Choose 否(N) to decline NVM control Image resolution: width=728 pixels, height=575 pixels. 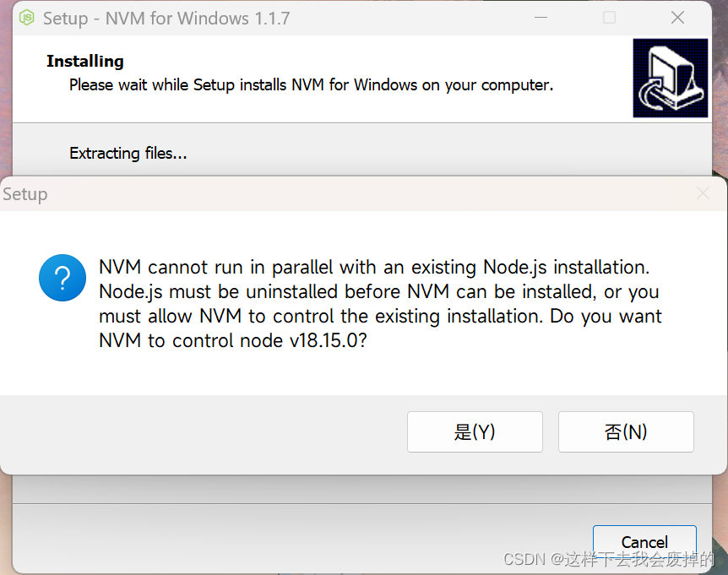pos(626,431)
